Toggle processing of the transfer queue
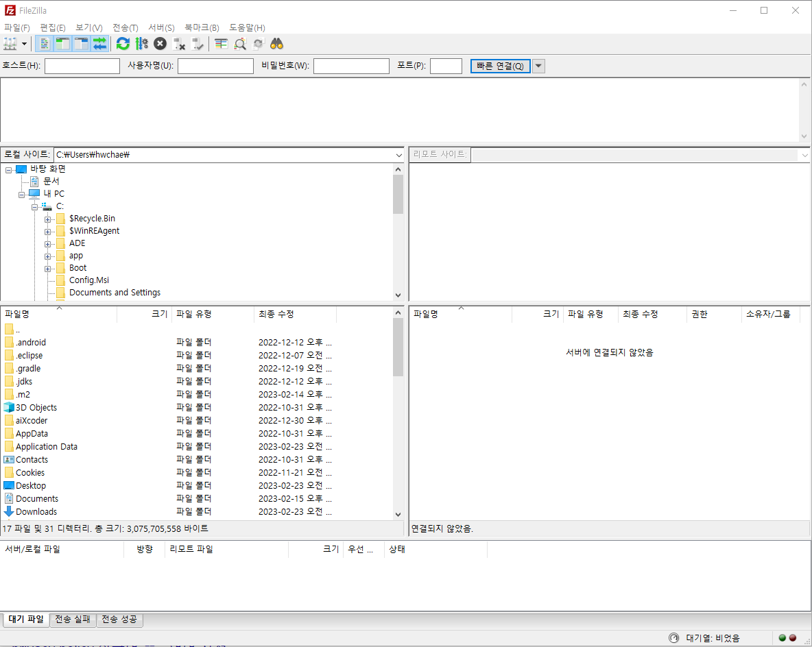The image size is (812, 647). point(142,43)
